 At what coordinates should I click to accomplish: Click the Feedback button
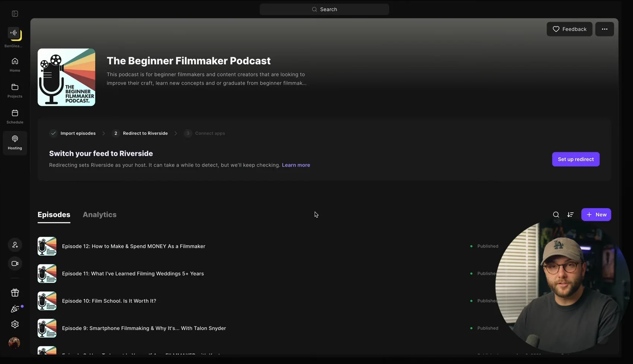tap(569, 29)
